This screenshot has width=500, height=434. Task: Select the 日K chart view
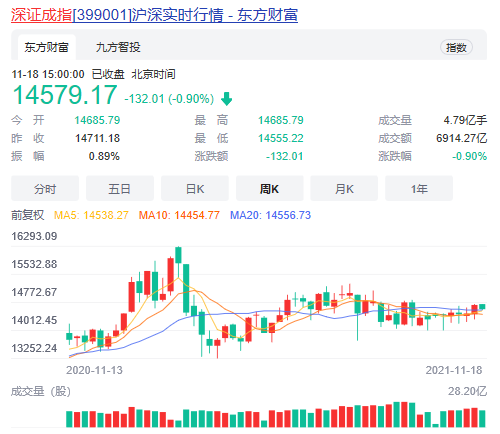195,189
